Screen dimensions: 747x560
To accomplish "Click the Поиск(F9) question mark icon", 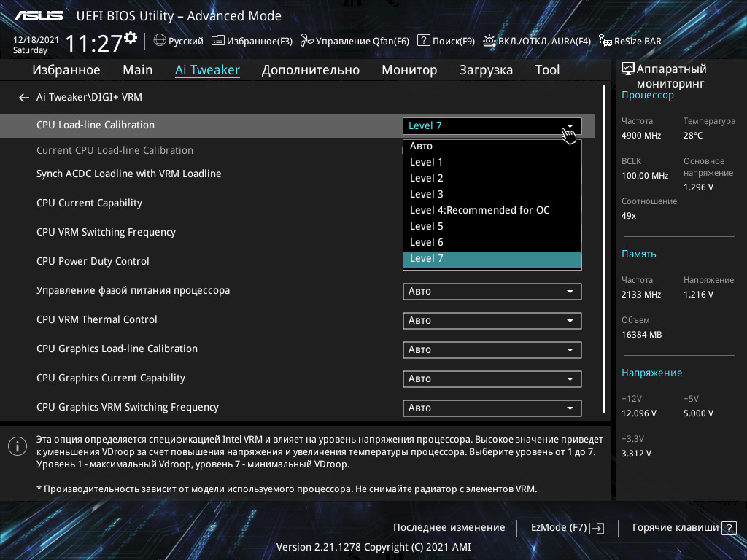I will (424, 41).
